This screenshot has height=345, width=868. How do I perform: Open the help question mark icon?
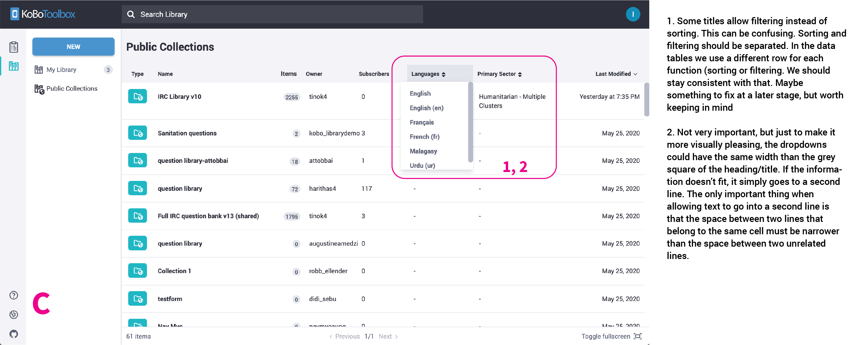click(13, 295)
